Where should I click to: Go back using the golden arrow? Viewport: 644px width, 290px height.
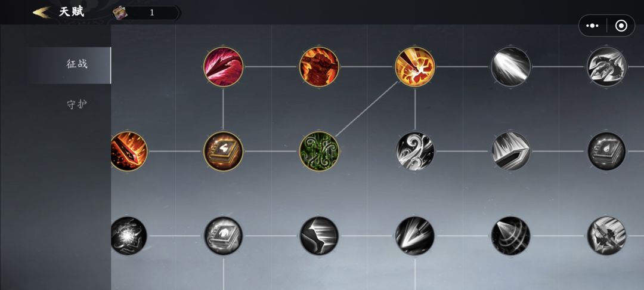[42, 13]
